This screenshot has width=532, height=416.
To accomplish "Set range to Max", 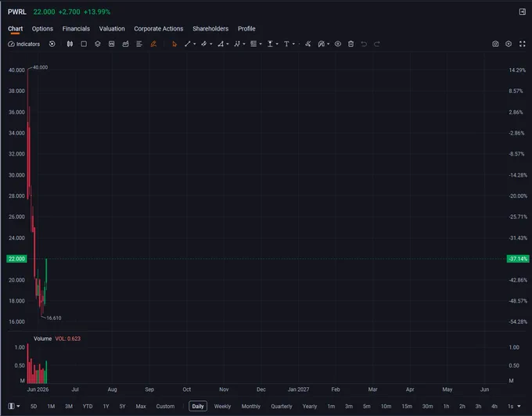I will [x=141, y=406].
